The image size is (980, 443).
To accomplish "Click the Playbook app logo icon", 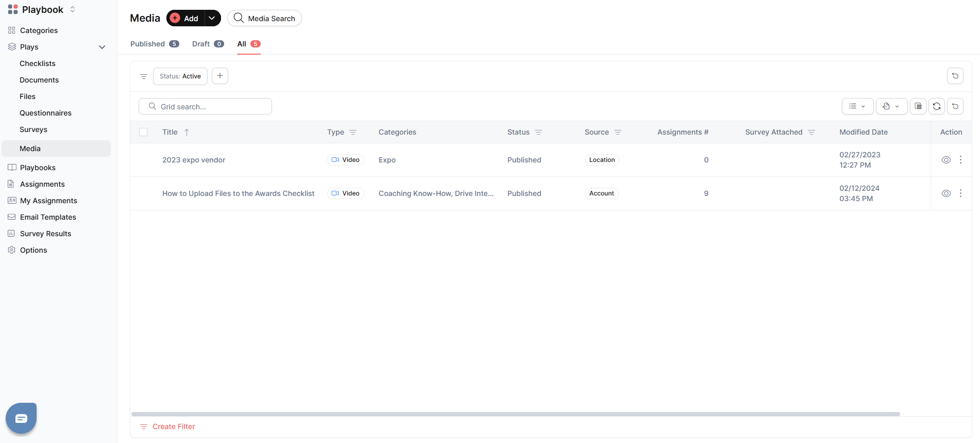I will click(13, 9).
